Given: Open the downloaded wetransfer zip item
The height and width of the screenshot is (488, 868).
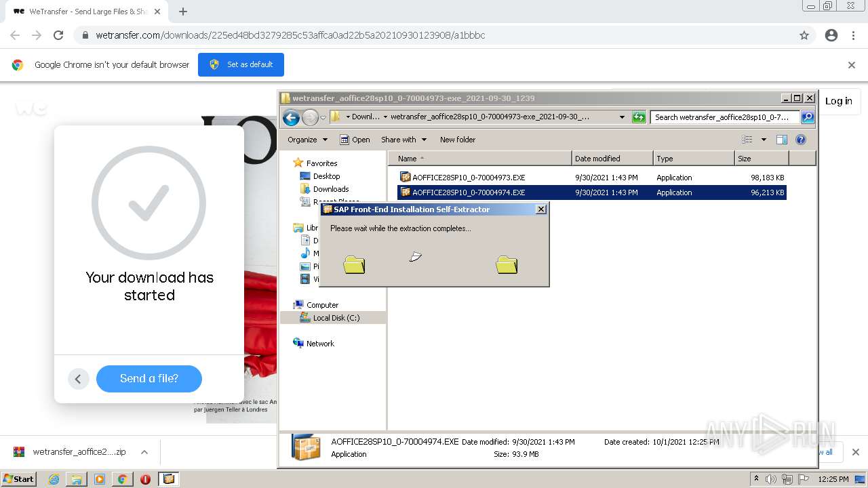Looking at the screenshot, I should 71,452.
